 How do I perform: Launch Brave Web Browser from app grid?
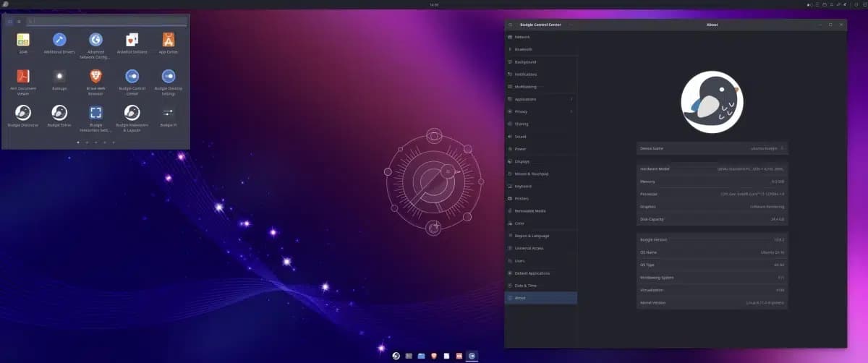tap(95, 77)
